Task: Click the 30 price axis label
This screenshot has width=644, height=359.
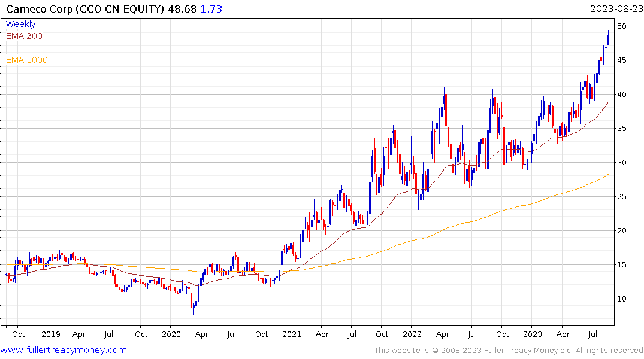Action: click(x=622, y=163)
